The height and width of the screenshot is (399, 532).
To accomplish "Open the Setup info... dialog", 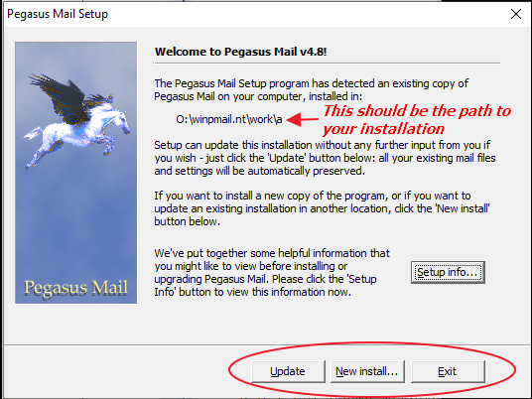I will click(448, 272).
